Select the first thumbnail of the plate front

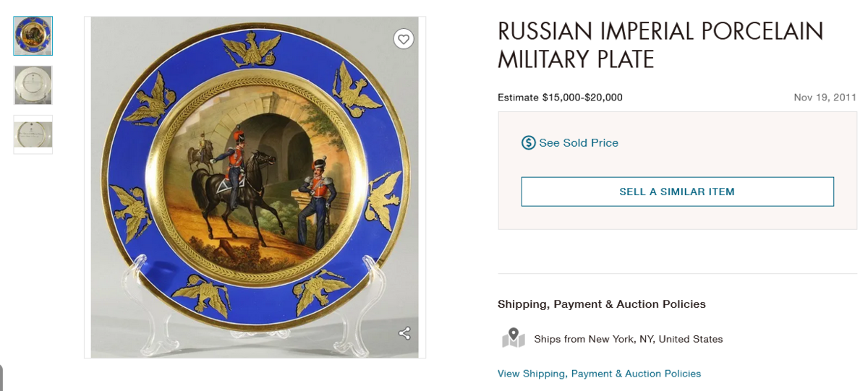33,36
